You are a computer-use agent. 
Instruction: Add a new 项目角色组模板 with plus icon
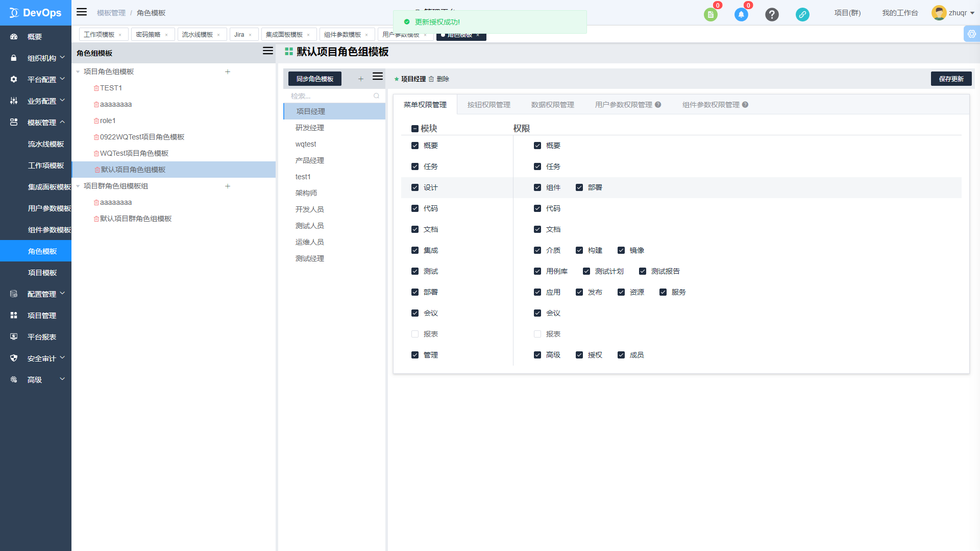click(x=228, y=72)
